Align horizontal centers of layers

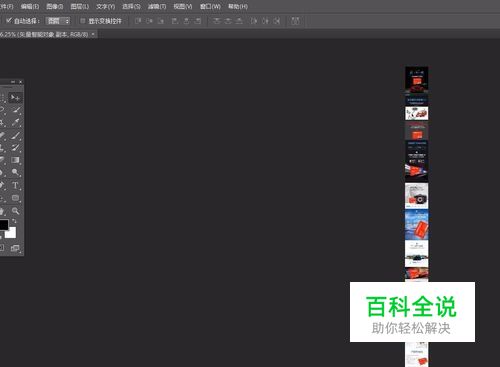[186, 21]
